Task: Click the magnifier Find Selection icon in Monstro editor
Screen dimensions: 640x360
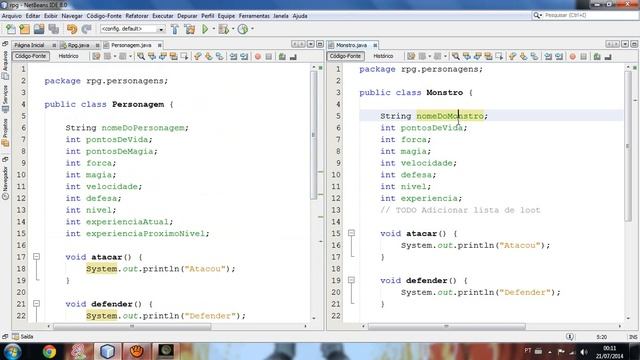Action: 456,56
